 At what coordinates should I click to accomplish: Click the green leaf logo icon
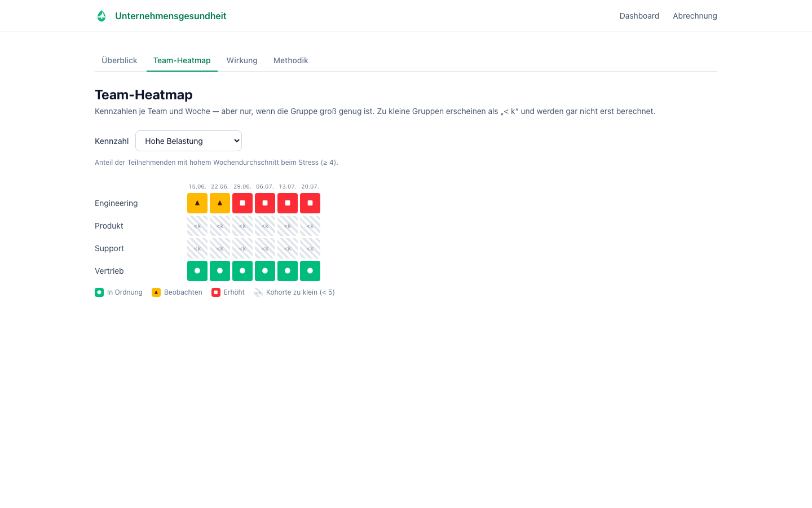[101, 16]
